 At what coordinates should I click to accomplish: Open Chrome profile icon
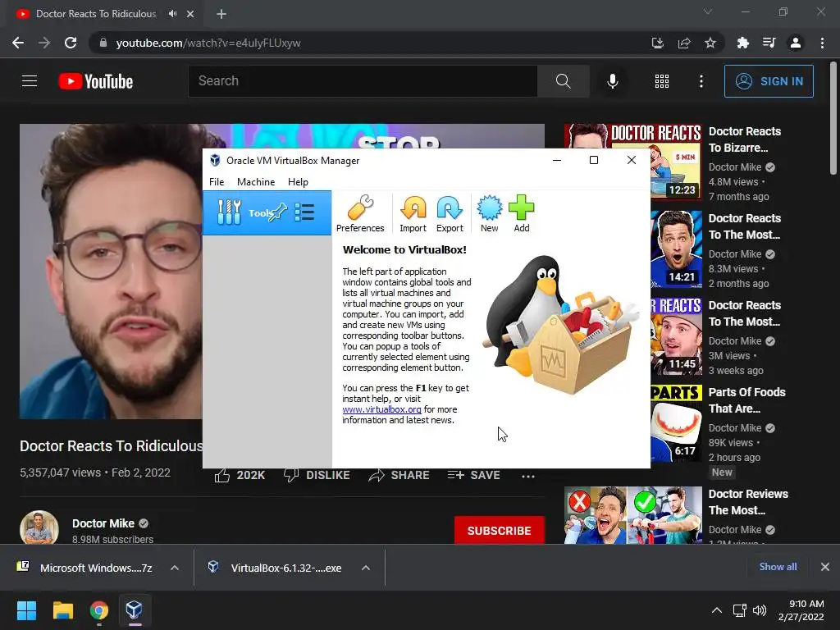796,43
